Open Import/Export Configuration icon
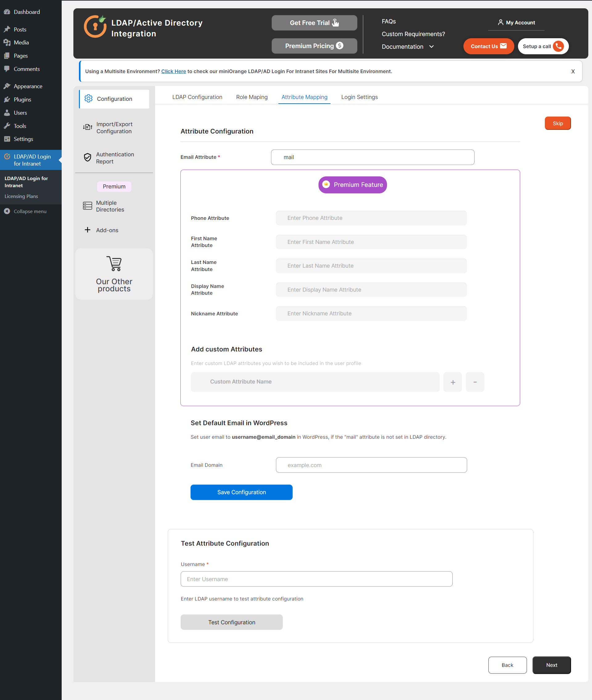Screen dimensions: 592x700 point(88,127)
